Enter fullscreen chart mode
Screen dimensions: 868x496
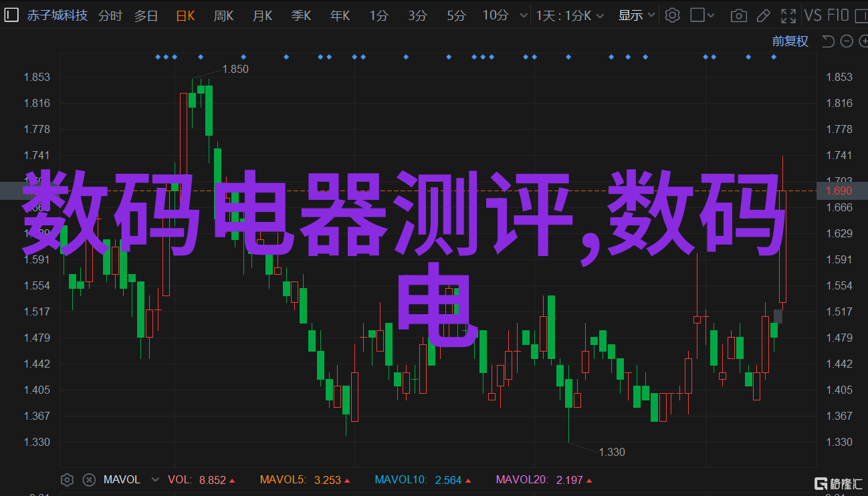[788, 15]
